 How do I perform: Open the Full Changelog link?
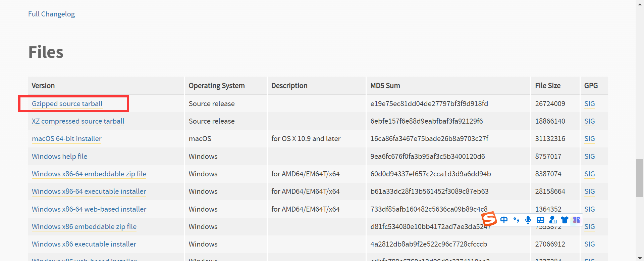click(x=51, y=14)
